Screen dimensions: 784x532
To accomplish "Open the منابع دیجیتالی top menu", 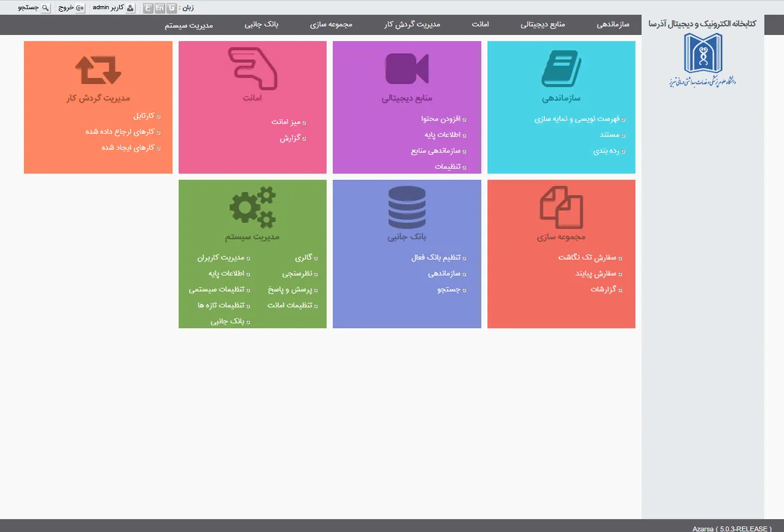I will [543, 25].
